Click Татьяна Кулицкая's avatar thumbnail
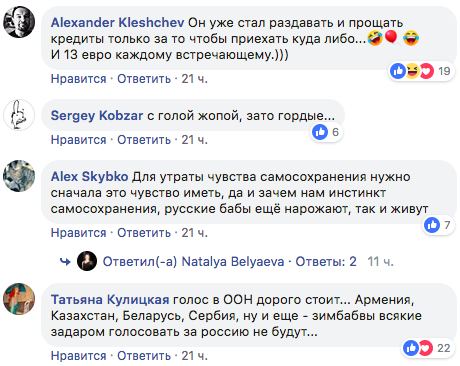The image size is (460, 366). [x=19, y=299]
